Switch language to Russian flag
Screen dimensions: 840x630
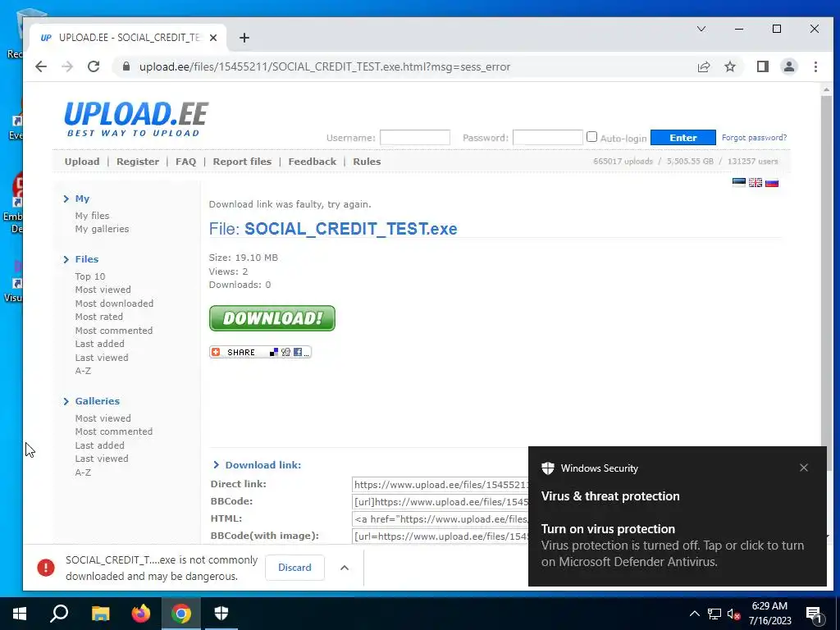[771, 183]
